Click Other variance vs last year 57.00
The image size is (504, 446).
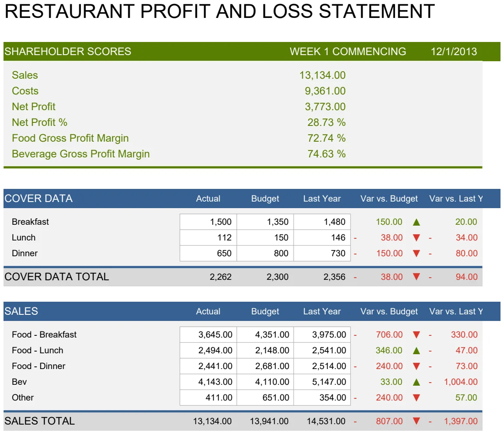pyautogui.click(x=466, y=398)
